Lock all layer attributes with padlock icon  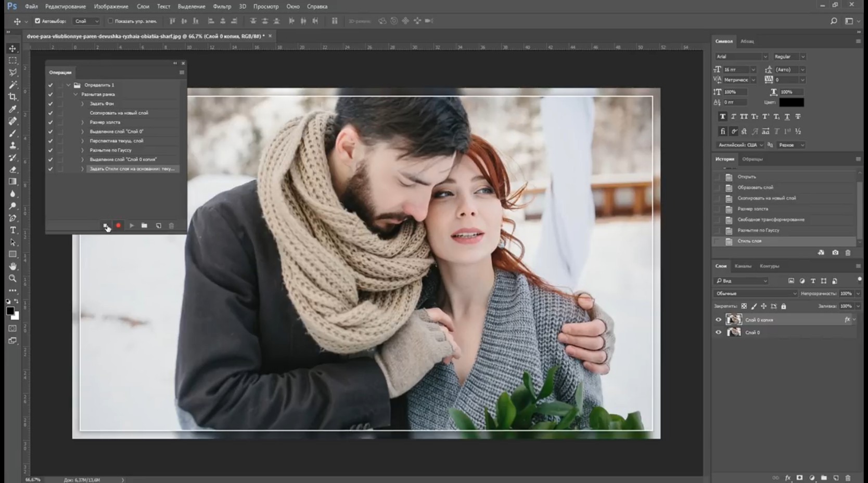[x=784, y=306]
